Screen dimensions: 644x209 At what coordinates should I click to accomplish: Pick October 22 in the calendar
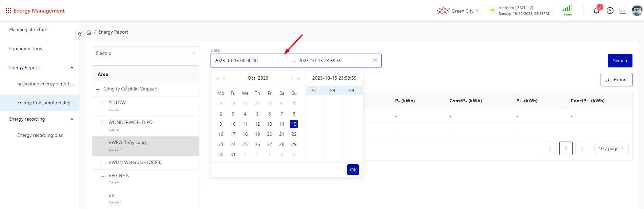point(294,134)
